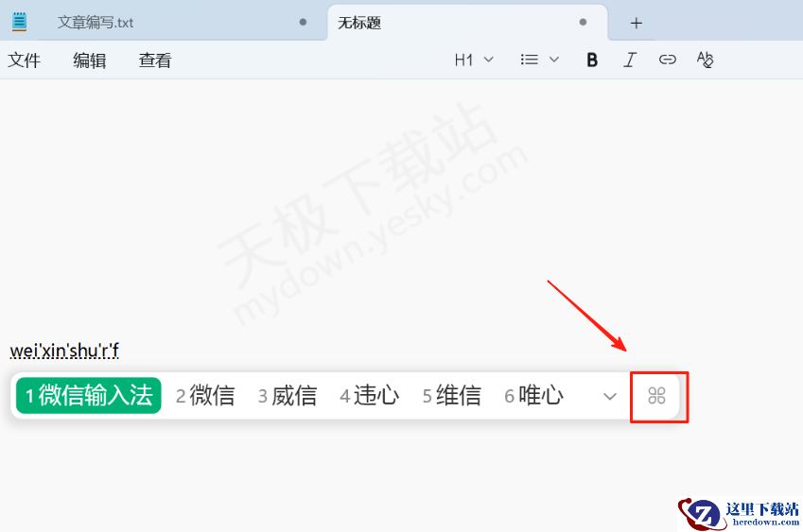The image size is (803, 532).
Task: Expand the H1 heading dropdown
Action: [x=474, y=60]
